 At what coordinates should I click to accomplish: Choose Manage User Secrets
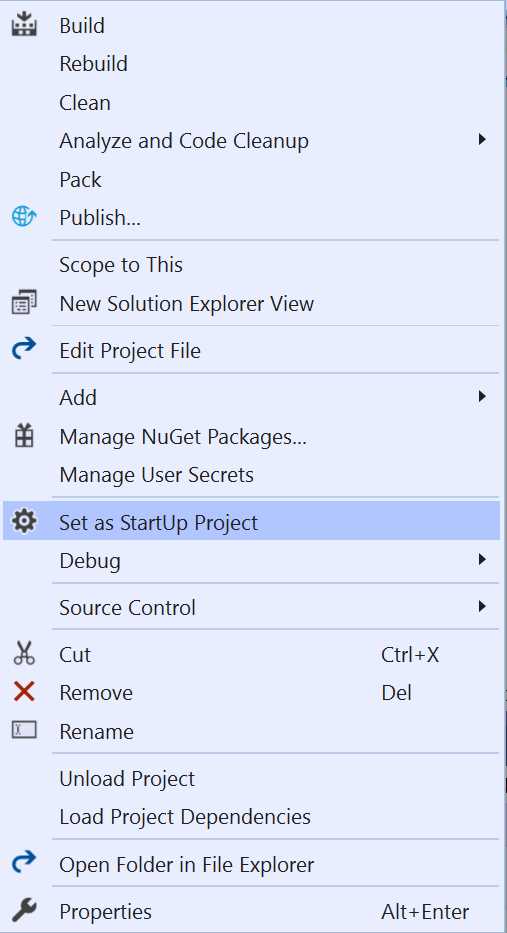pos(157,475)
